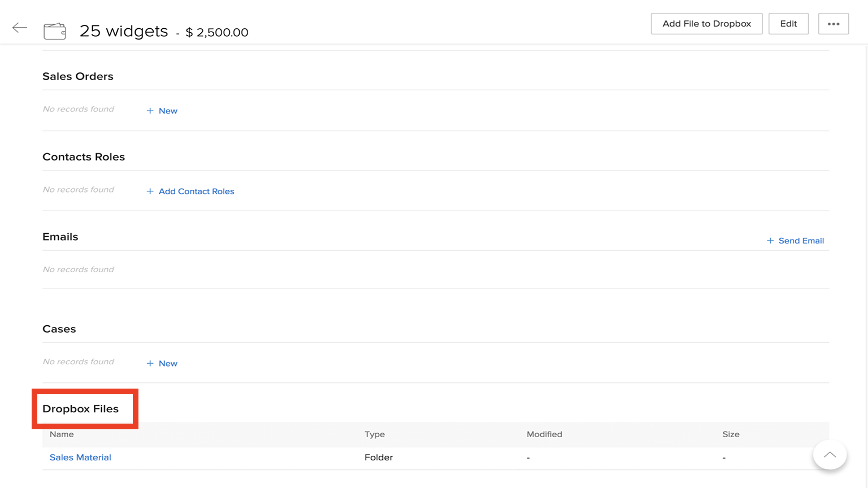Click Send Email in Emails section
This screenshot has height=488, width=868.
(795, 241)
